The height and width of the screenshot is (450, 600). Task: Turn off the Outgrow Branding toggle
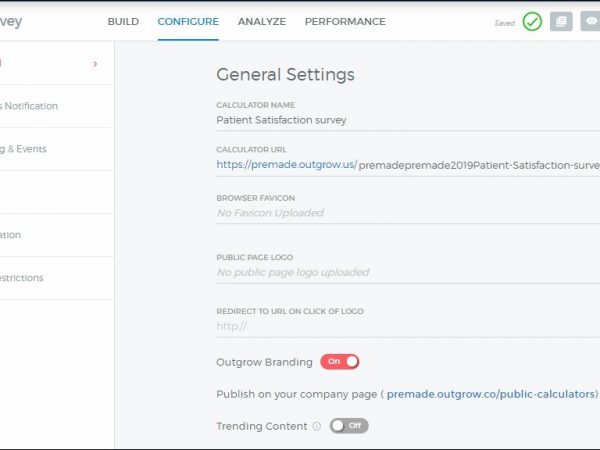pyautogui.click(x=340, y=362)
